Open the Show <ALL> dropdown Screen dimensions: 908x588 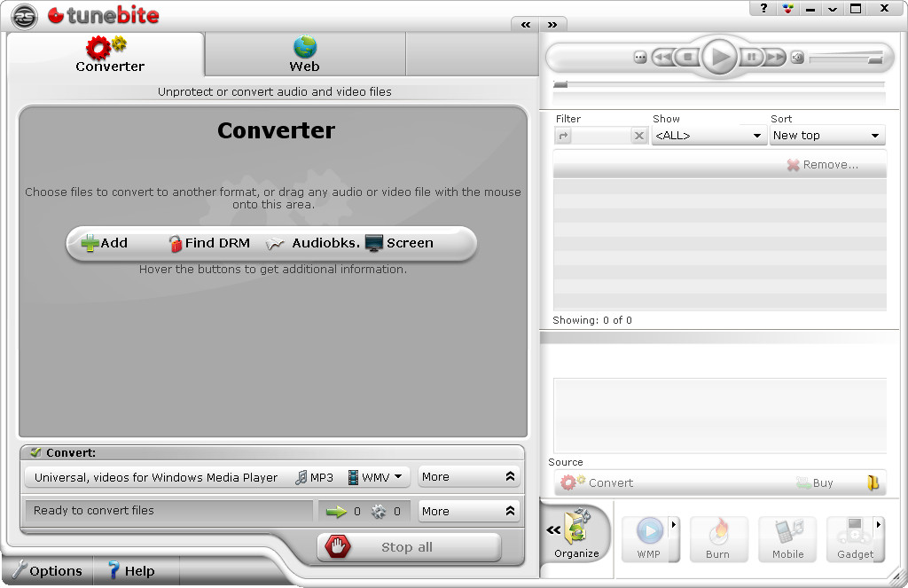click(x=708, y=136)
